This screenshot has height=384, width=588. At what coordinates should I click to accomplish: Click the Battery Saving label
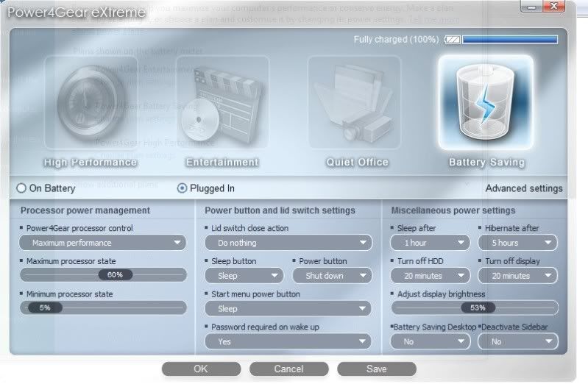[486, 163]
